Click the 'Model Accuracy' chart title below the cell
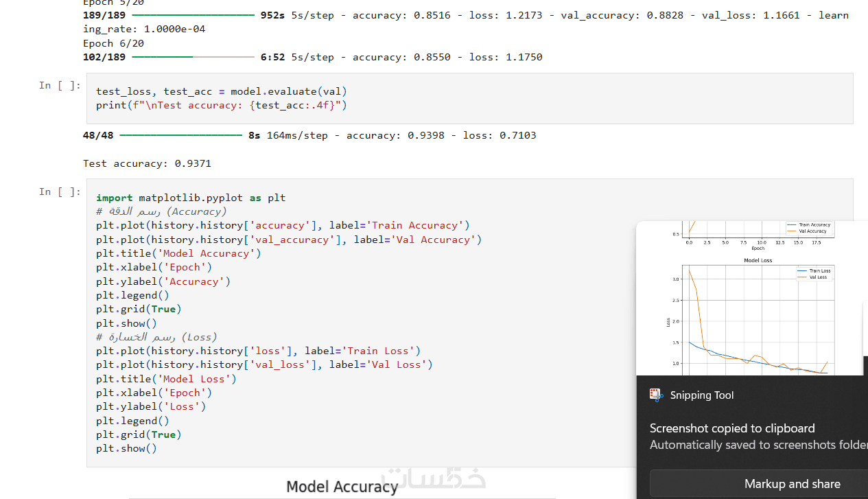 click(x=342, y=487)
